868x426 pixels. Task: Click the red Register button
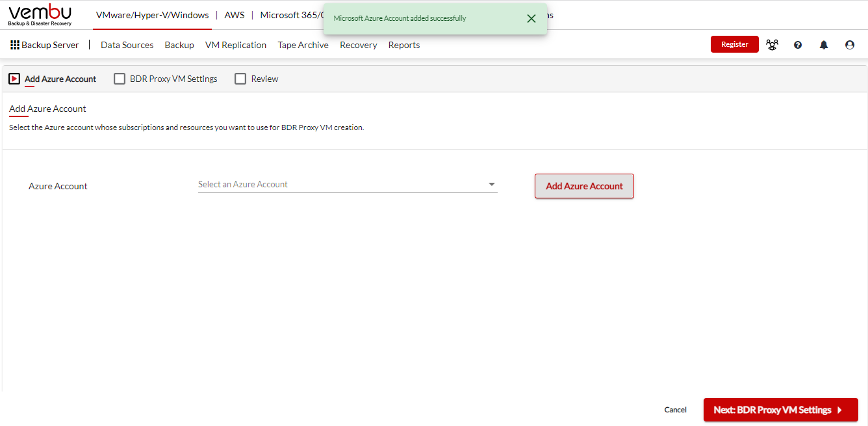(x=735, y=44)
